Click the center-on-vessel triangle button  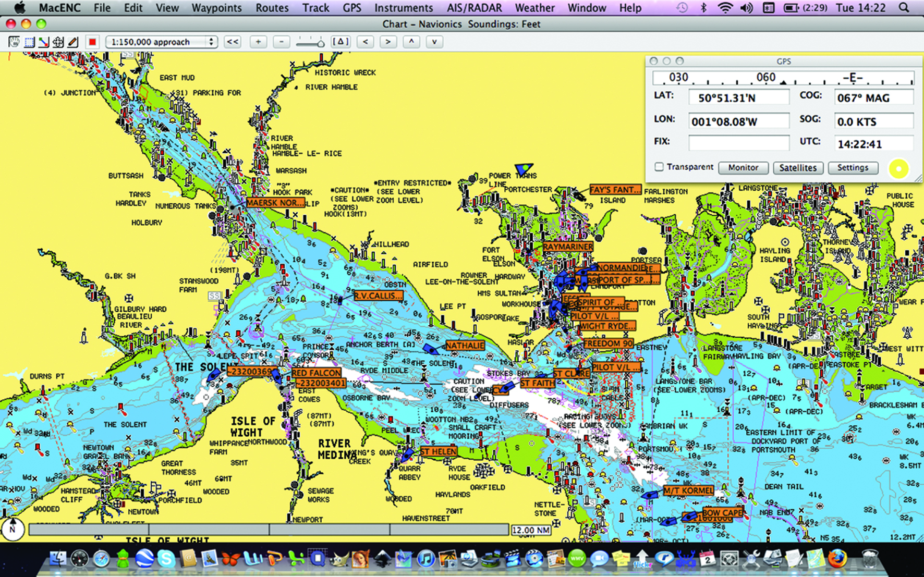click(x=341, y=42)
